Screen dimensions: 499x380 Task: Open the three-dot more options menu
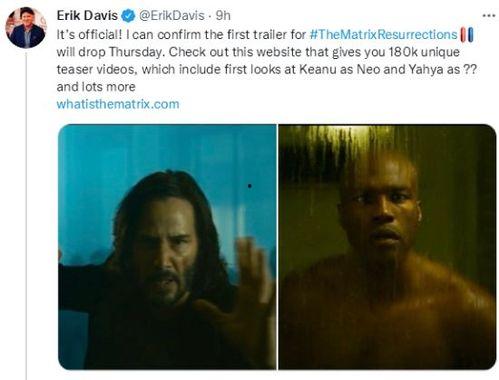click(x=489, y=16)
